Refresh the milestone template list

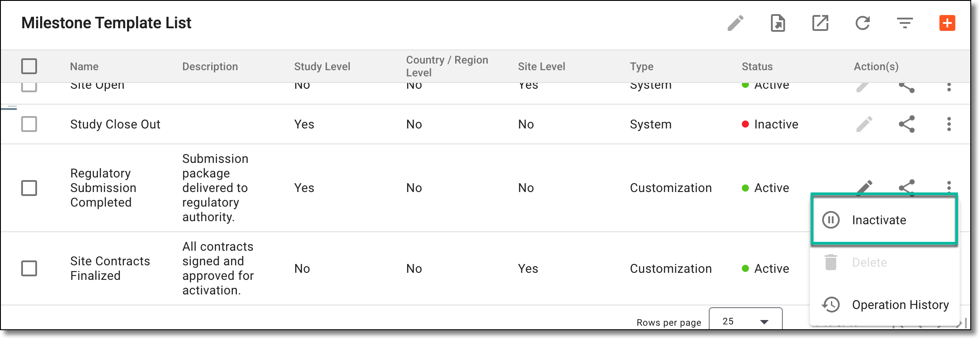[862, 23]
